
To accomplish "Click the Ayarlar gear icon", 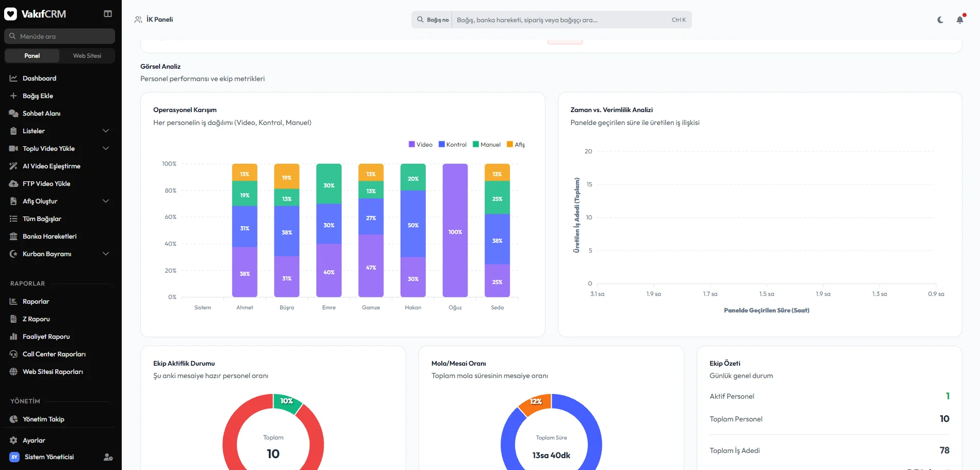I will 13,441.
